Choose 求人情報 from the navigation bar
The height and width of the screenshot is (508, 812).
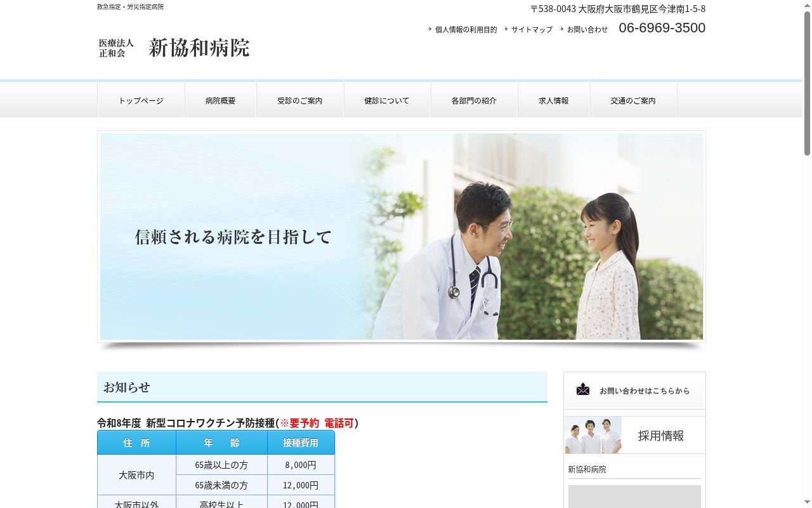[554, 100]
